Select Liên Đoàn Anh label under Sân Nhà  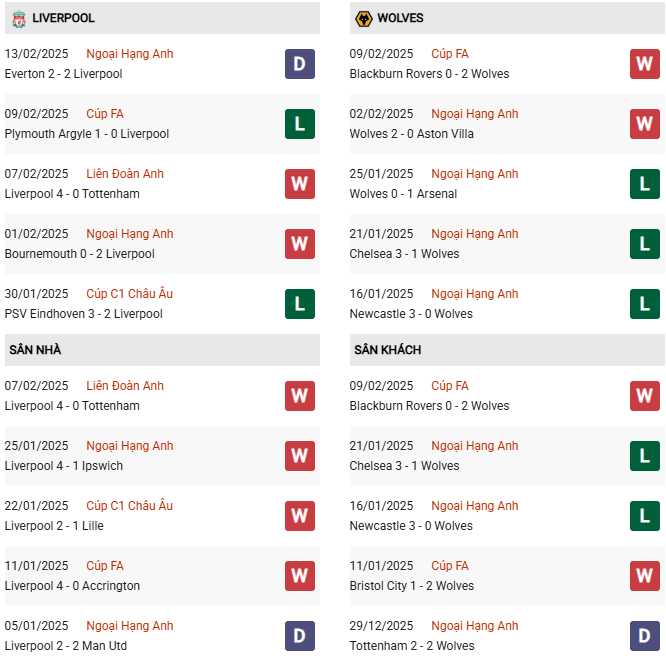pos(125,386)
